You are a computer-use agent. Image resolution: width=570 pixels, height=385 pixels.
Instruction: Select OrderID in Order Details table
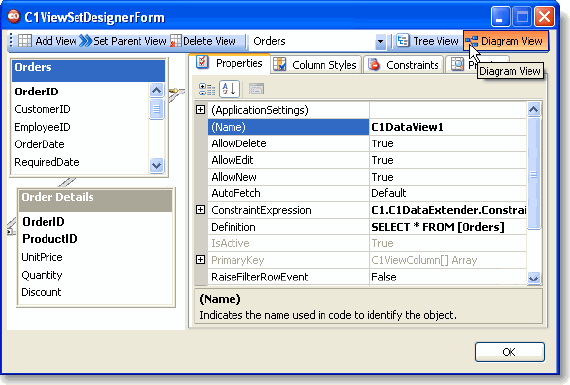click(43, 221)
